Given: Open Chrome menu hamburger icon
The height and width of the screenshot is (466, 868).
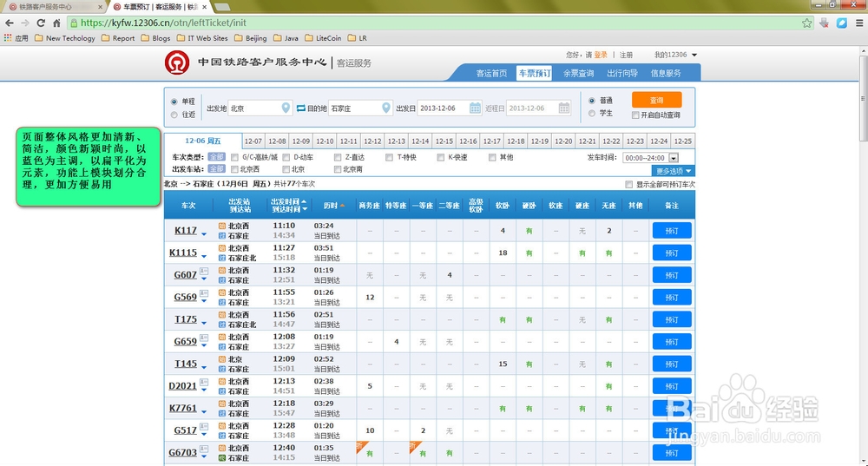Looking at the screenshot, I should [x=859, y=23].
